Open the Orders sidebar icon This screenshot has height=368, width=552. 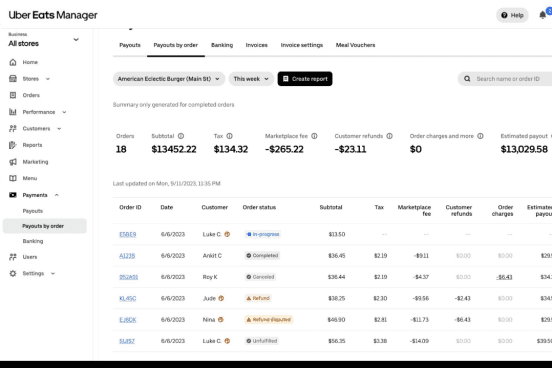13,95
